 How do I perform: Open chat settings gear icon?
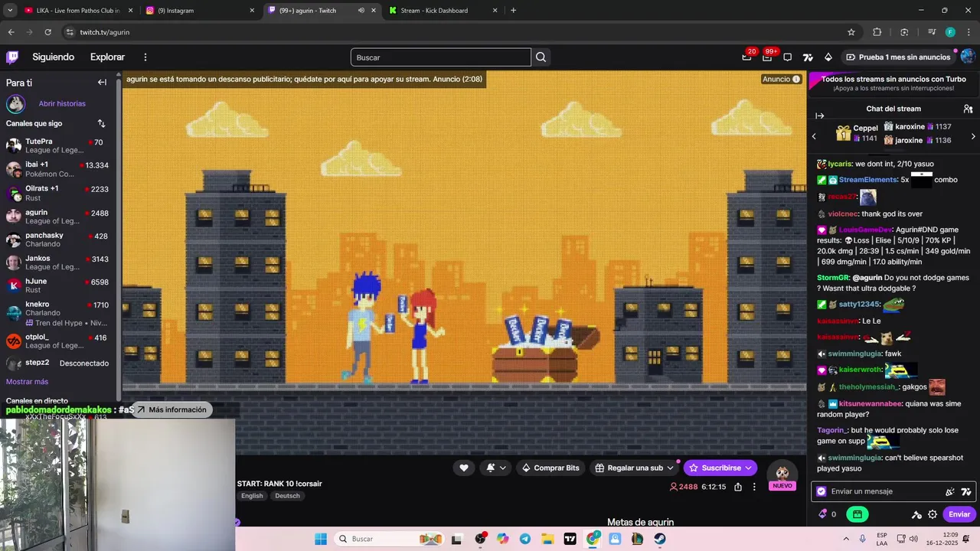[933, 514]
